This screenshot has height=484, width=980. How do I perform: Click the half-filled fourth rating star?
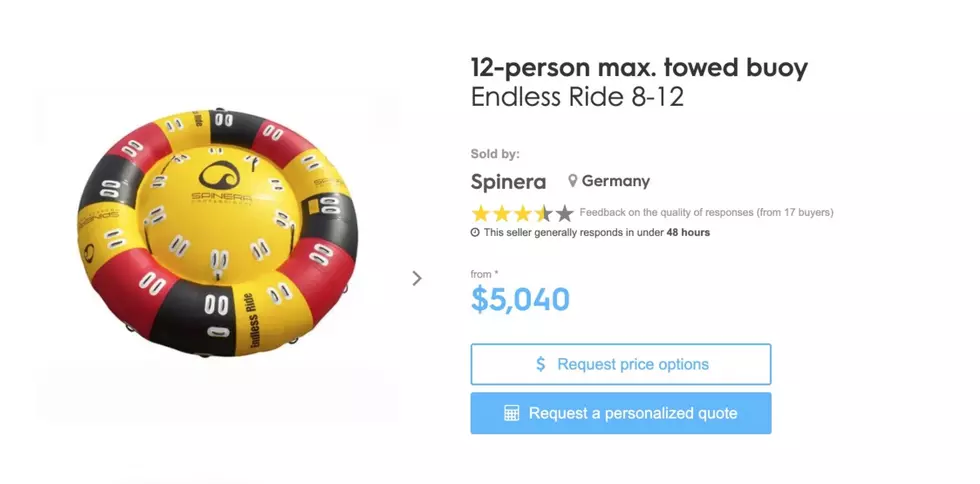544,214
